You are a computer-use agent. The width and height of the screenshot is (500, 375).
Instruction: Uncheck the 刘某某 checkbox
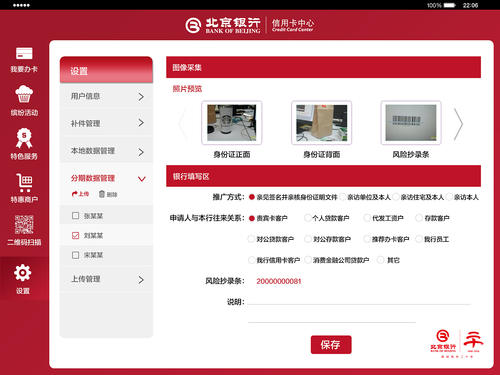[x=76, y=235]
